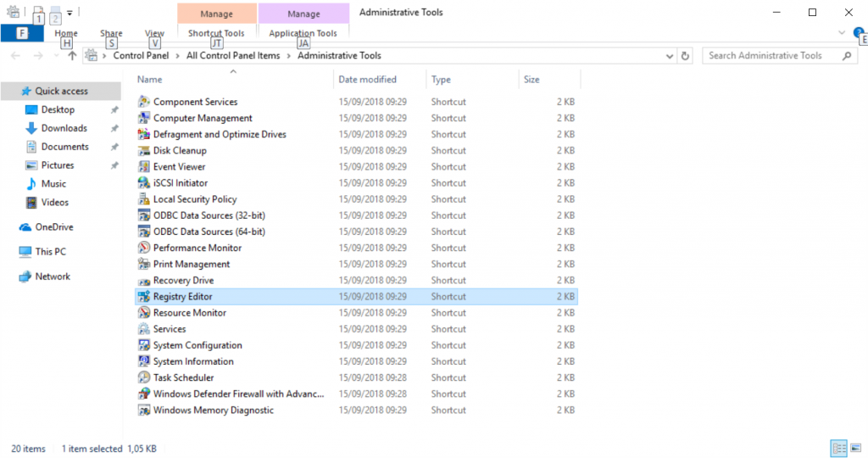This screenshot has width=868, height=458.
Task: Open Downloads in the navigation pane
Action: click(x=64, y=128)
